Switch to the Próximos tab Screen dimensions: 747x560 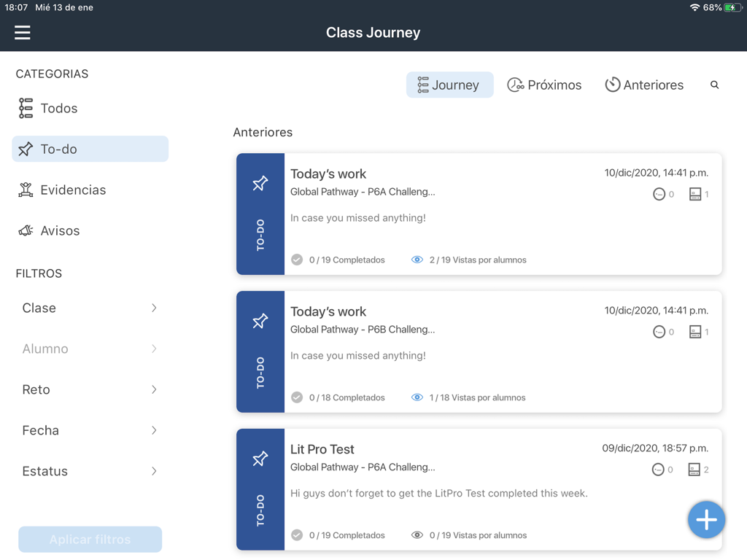coord(545,85)
